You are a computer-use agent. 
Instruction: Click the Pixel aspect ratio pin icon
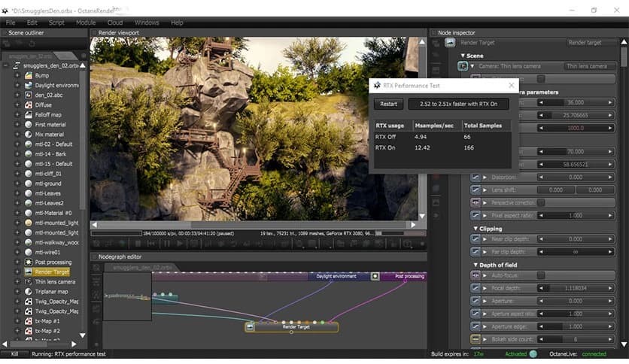coord(476,215)
